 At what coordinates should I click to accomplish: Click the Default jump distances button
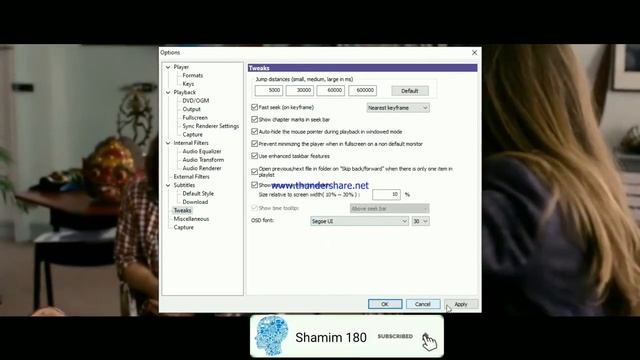coord(410,91)
